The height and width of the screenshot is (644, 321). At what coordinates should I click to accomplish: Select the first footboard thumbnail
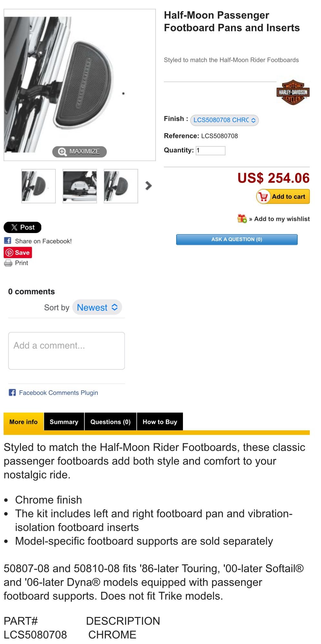38,186
